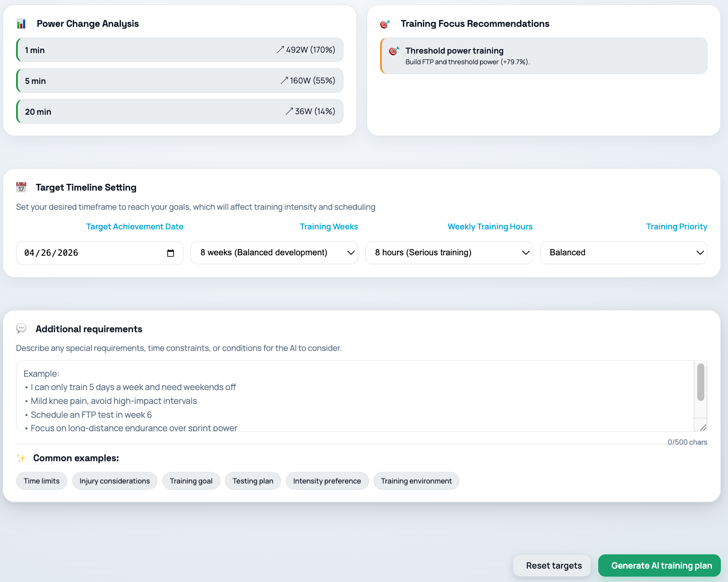
Task: Open the Training Weeks dropdown
Action: (x=274, y=253)
